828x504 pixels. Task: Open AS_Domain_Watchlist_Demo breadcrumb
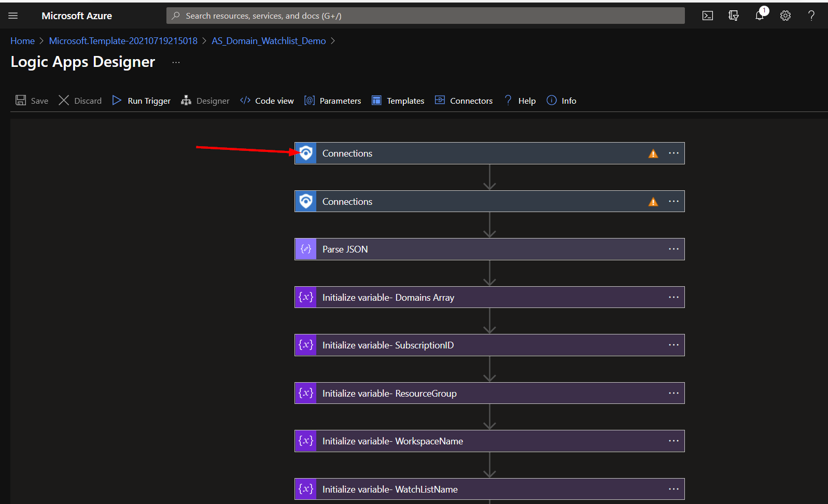pos(269,41)
